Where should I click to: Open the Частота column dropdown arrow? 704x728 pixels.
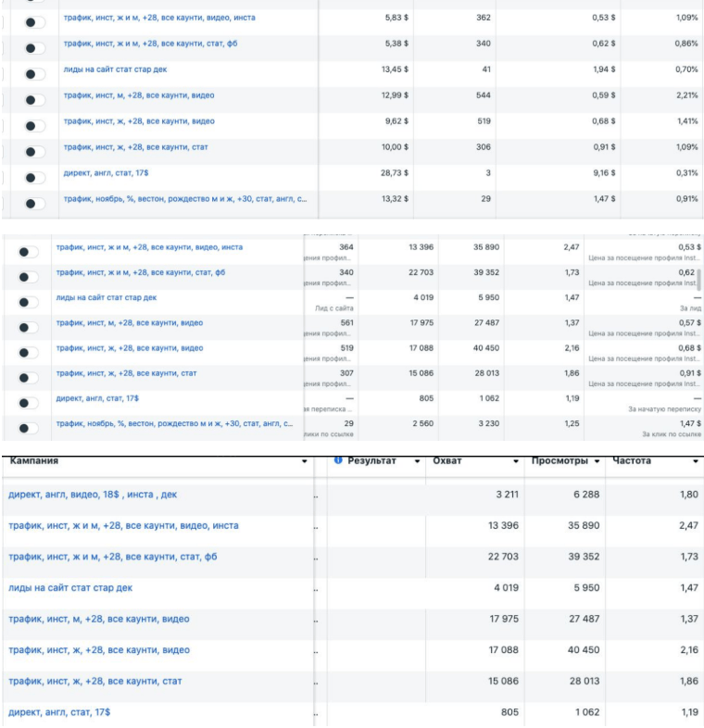pyautogui.click(x=695, y=461)
